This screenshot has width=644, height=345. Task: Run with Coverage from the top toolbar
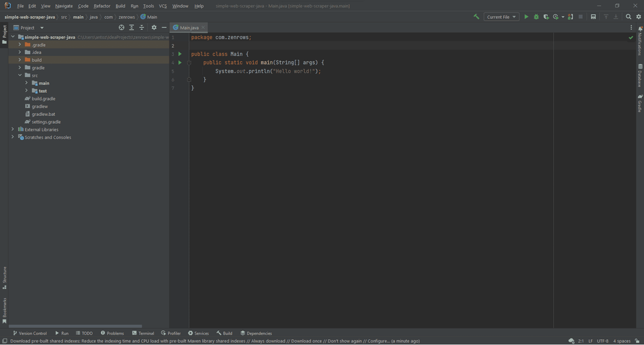[x=546, y=17]
